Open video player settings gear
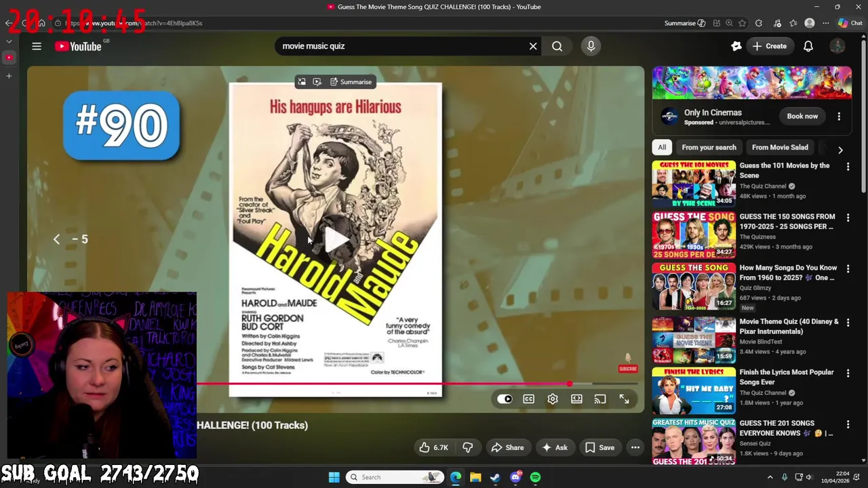 click(x=553, y=399)
